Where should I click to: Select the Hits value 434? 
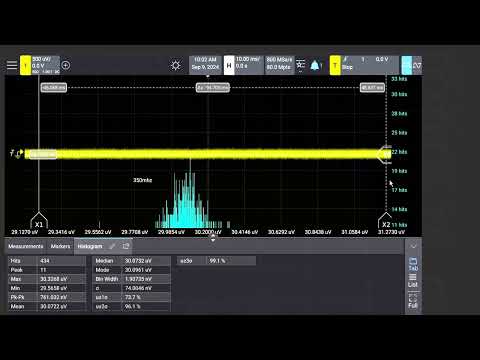pyautogui.click(x=45, y=261)
